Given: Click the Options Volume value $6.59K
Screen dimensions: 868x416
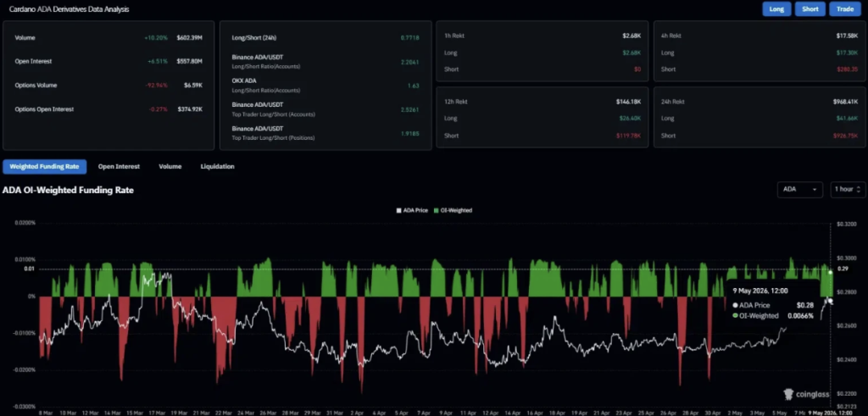Looking at the screenshot, I should (x=193, y=86).
